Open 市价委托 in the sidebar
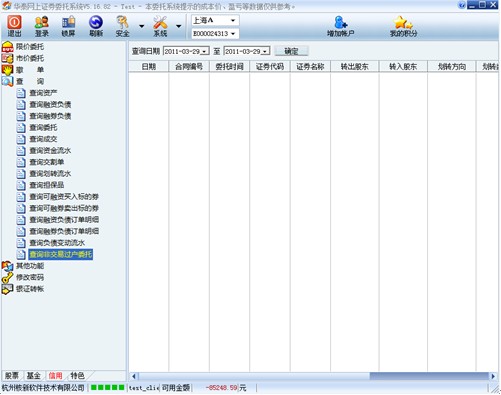Viewport: 501px width, 395px height. point(30,58)
